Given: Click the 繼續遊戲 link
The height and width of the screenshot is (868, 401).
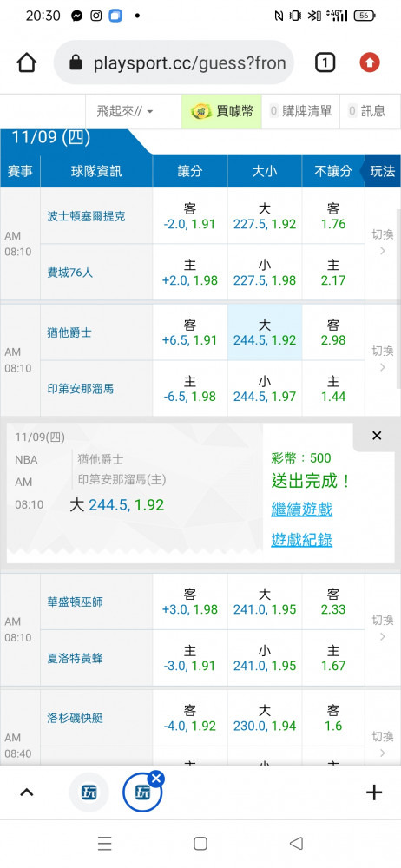Looking at the screenshot, I should coord(302,509).
